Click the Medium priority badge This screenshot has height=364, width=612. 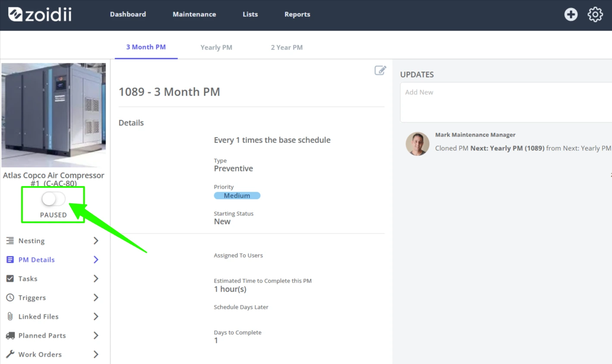click(x=237, y=196)
